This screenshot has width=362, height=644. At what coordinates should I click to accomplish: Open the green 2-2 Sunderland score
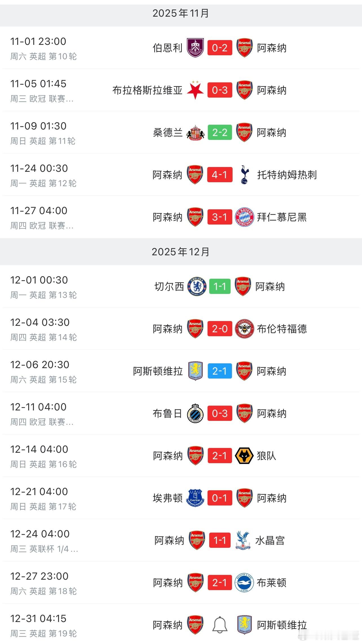pos(220,133)
